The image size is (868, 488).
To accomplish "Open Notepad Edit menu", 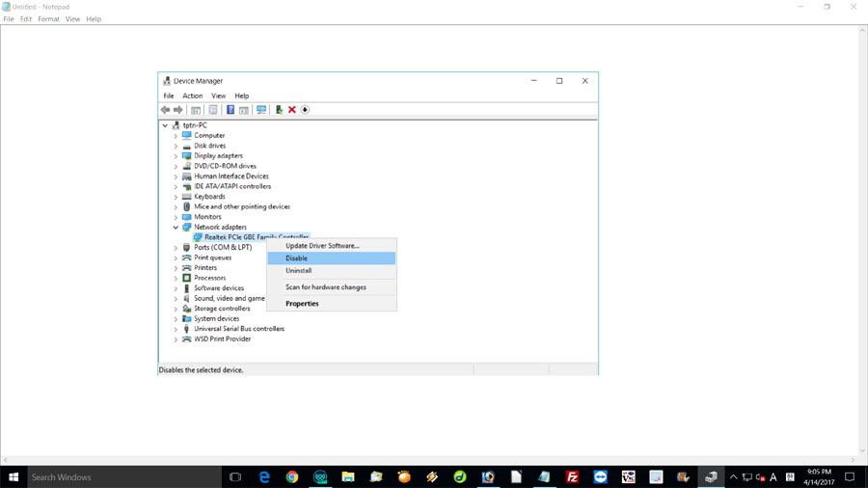I will (26, 19).
